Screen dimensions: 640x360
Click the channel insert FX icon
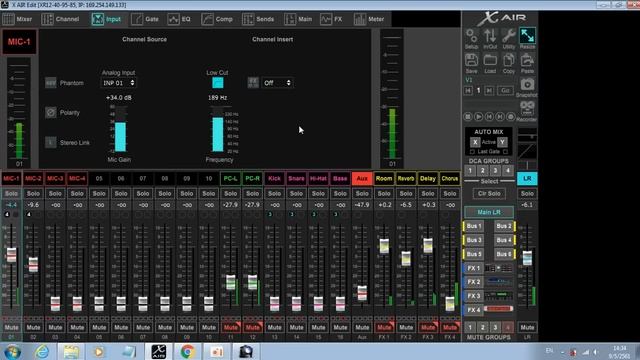[253, 83]
